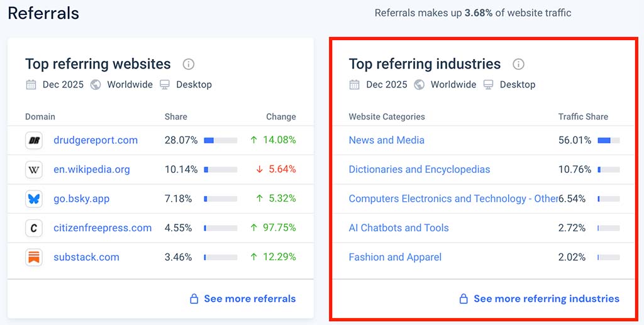
Task: Click info icon beside Top referring industries
Action: pyautogui.click(x=518, y=64)
